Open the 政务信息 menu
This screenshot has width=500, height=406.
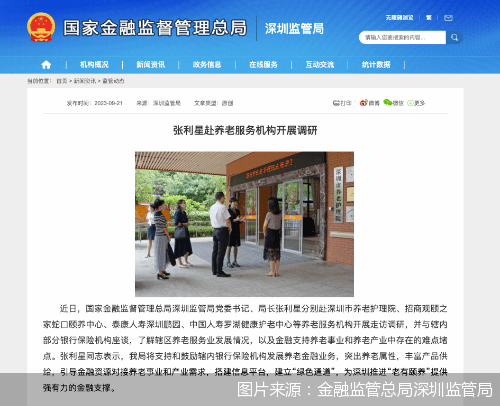207,65
